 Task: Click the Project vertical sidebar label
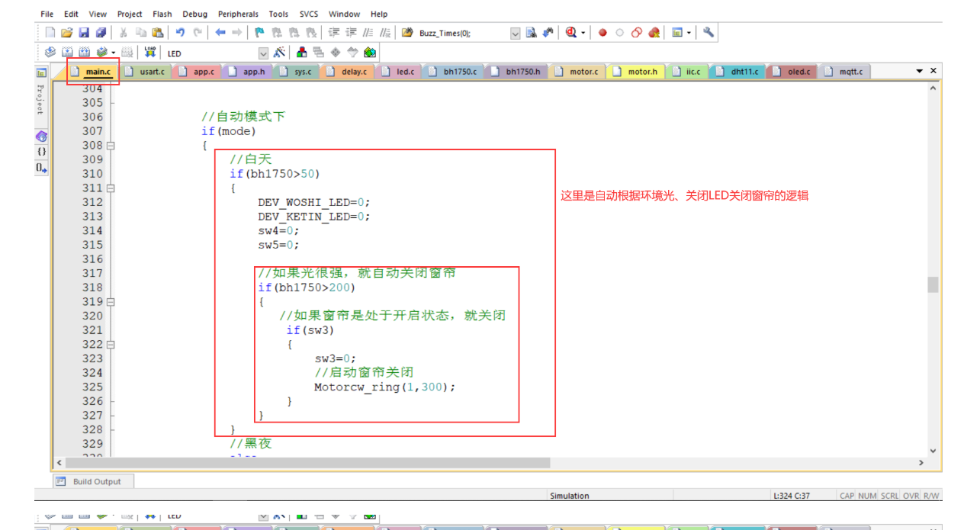click(40, 100)
